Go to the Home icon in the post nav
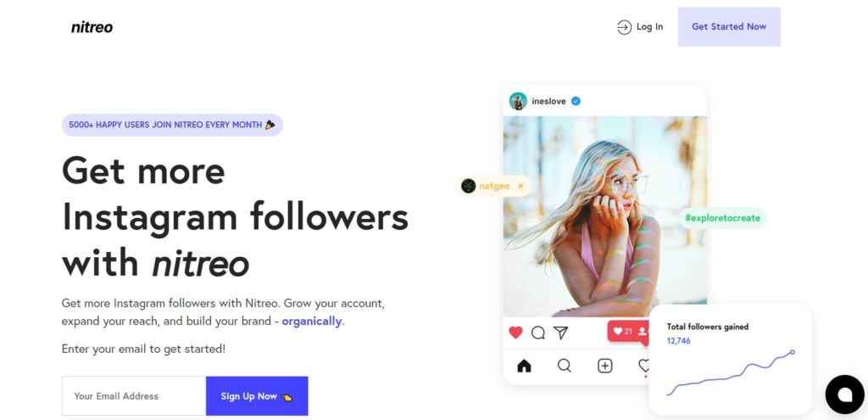This screenshot has height=420, width=868. click(524, 366)
